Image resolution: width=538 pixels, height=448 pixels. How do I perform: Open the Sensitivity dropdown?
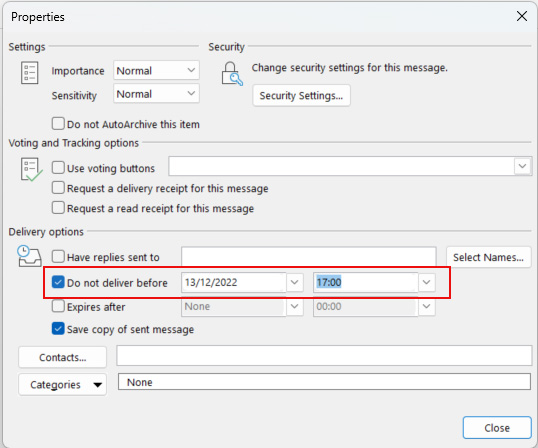[156, 94]
